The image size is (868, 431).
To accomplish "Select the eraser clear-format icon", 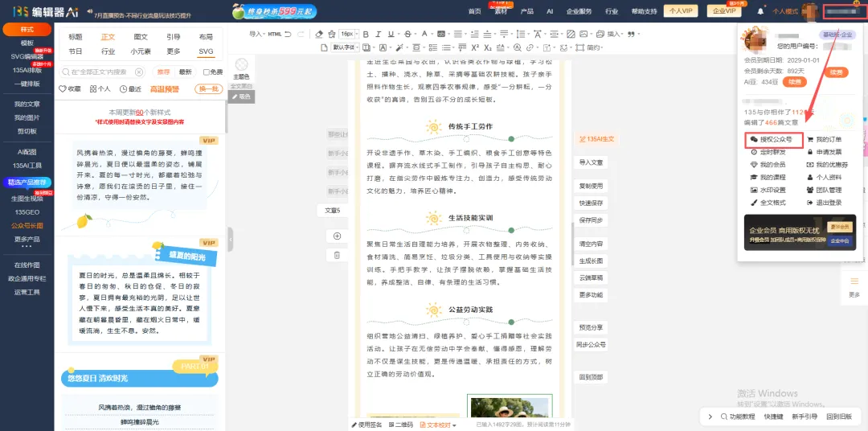I will (319, 35).
